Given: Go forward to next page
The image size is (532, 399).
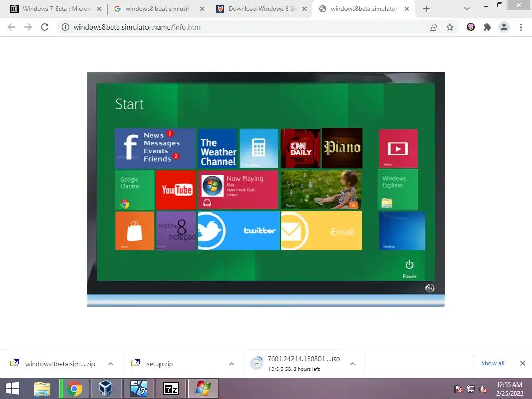Looking at the screenshot, I should 28,27.
